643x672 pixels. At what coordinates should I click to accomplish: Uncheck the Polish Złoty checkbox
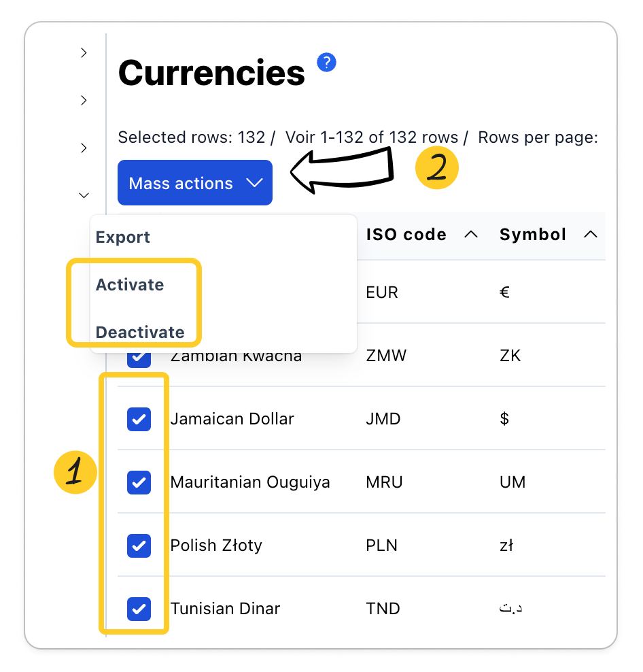pyautogui.click(x=139, y=545)
